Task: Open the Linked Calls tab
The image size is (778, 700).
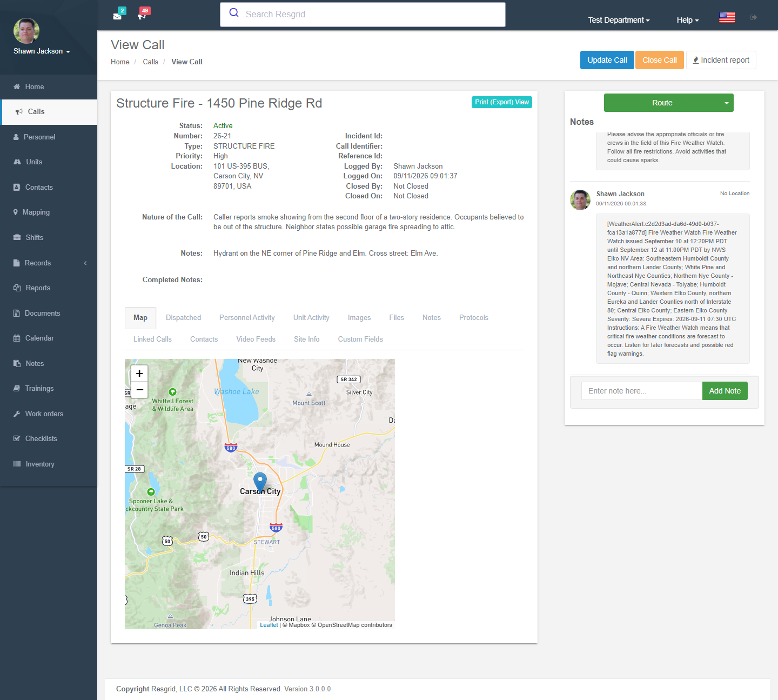Action: (152, 339)
